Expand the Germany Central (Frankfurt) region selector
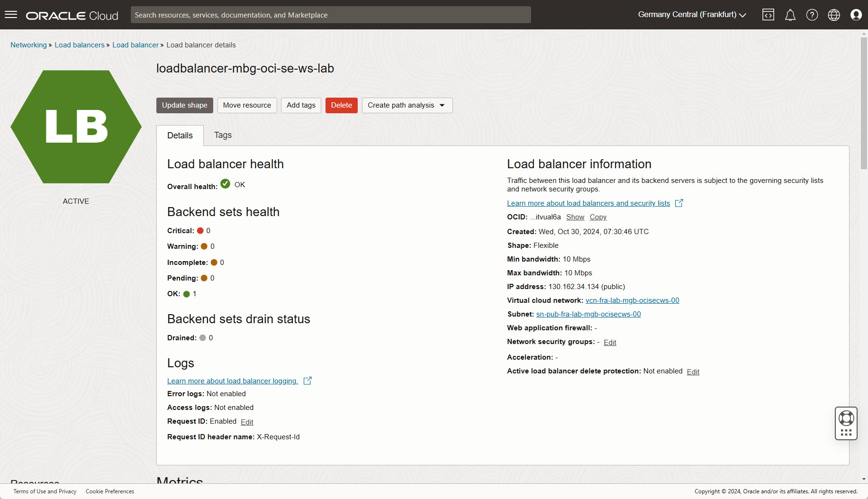The height and width of the screenshot is (499, 868). click(692, 15)
